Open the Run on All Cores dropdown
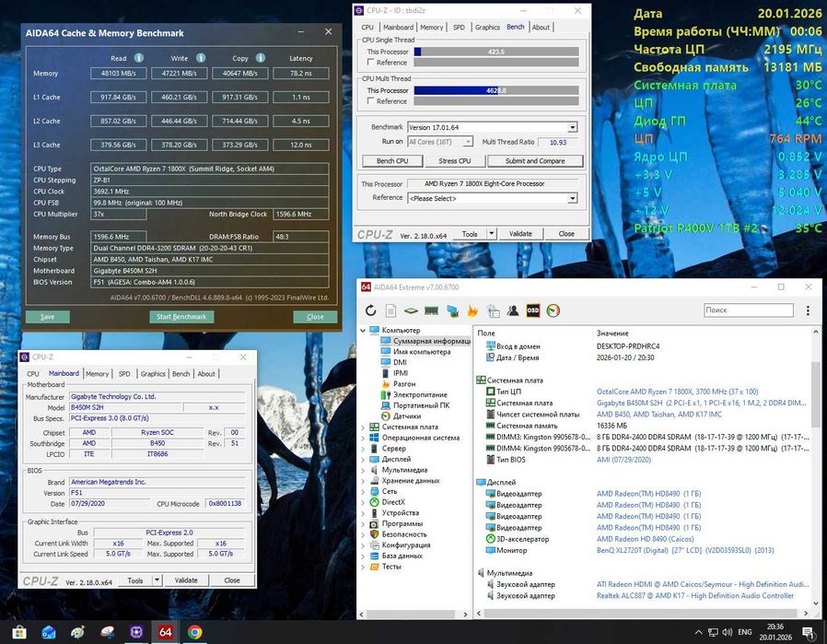 468,142
